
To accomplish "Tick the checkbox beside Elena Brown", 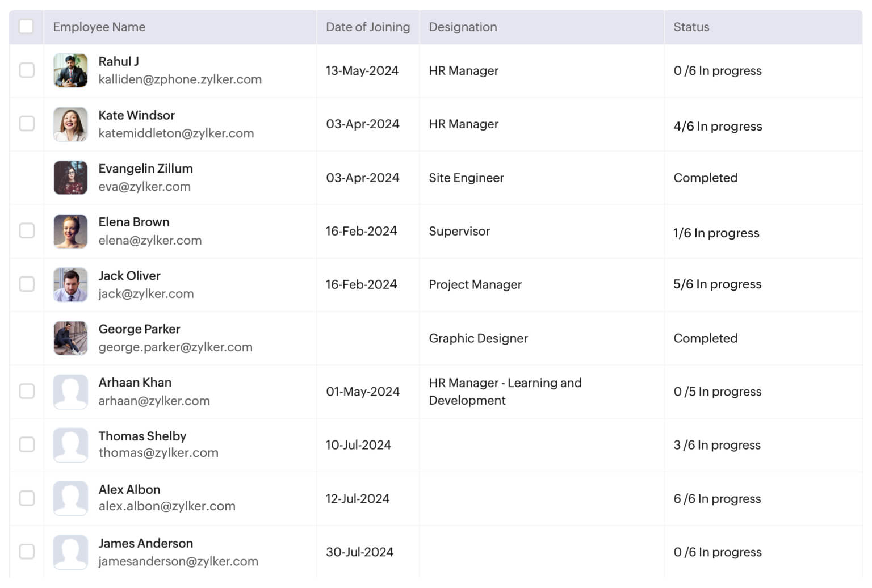I will (x=27, y=231).
